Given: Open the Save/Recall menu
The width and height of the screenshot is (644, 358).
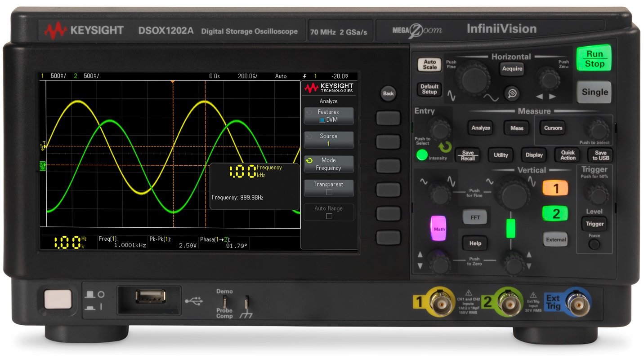Looking at the screenshot, I should coord(468,155).
